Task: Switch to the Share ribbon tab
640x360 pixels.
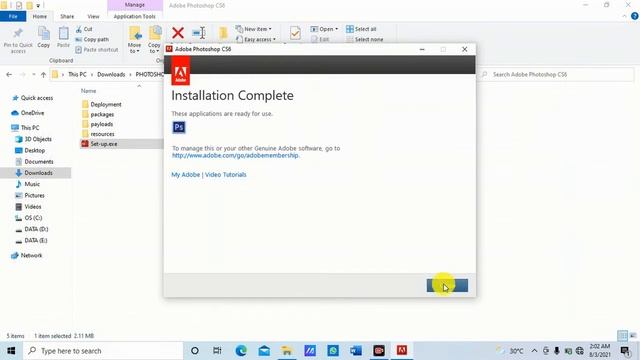Action: [67, 16]
